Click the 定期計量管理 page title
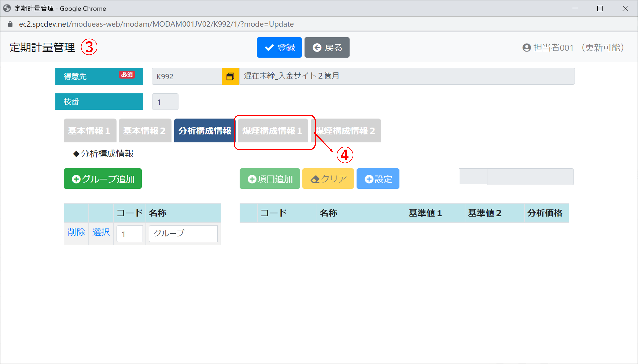 pos(42,48)
